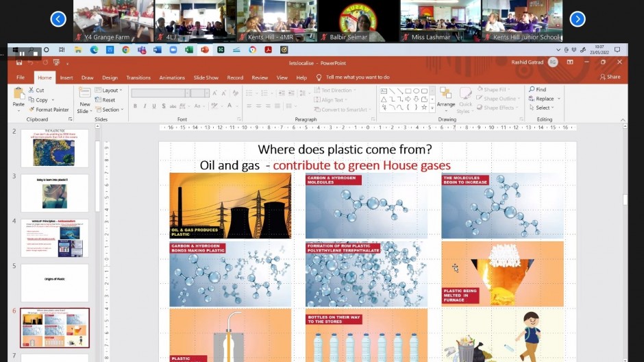Toggle Underline formatting

click(154, 106)
